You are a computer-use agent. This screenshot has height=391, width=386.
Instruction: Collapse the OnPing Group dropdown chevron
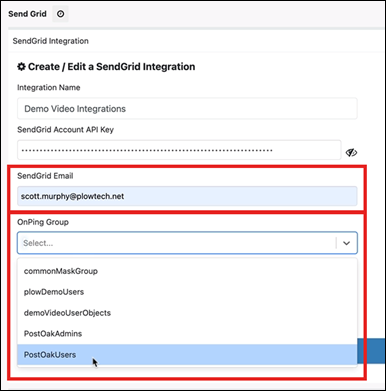click(x=346, y=243)
